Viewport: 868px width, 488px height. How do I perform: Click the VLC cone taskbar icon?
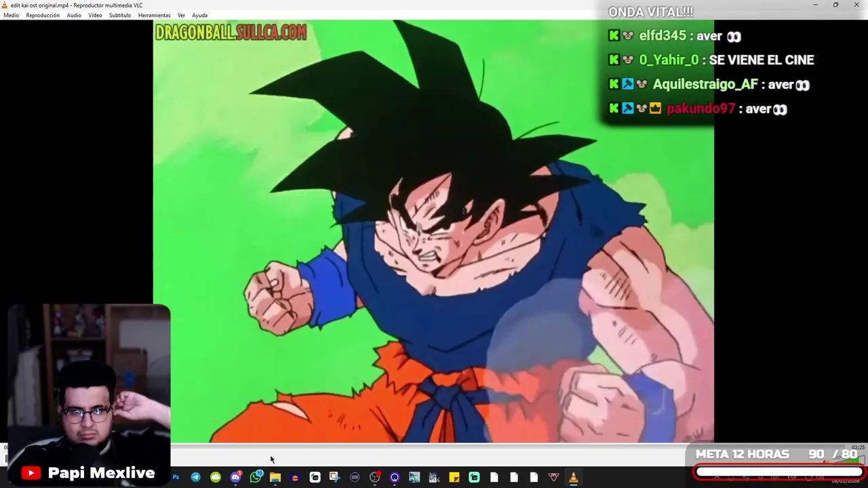574,477
